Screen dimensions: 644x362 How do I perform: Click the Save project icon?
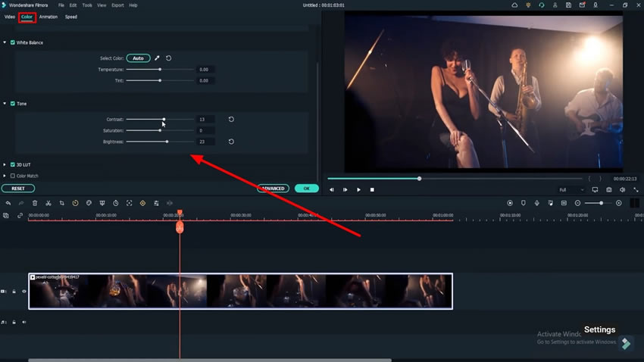[x=568, y=5]
